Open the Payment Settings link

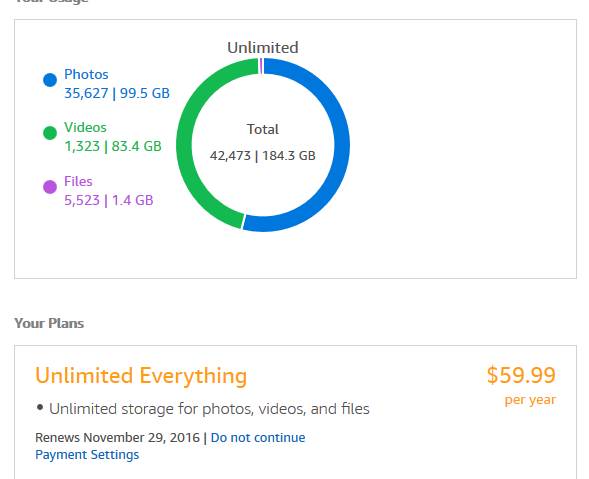pos(87,455)
